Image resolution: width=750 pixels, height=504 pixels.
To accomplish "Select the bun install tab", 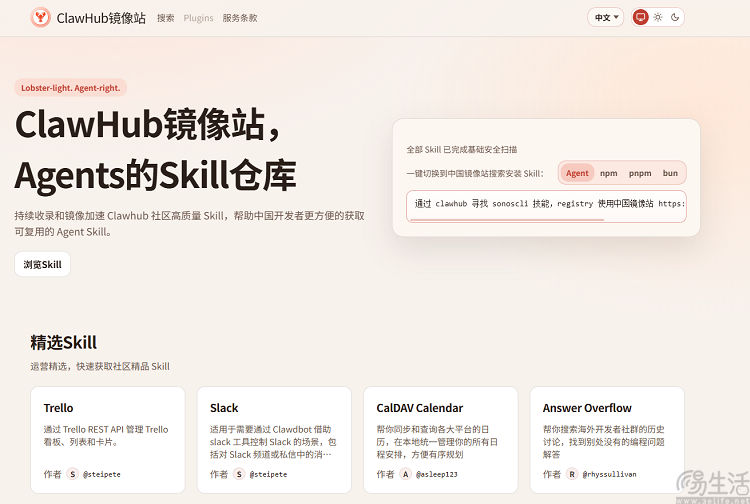I will click(x=670, y=173).
